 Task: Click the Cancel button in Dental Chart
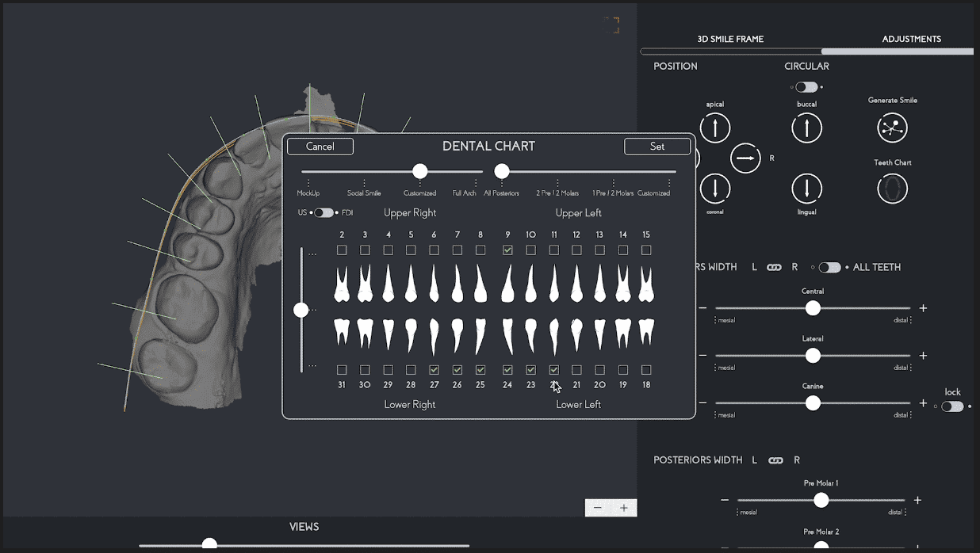pyautogui.click(x=320, y=147)
